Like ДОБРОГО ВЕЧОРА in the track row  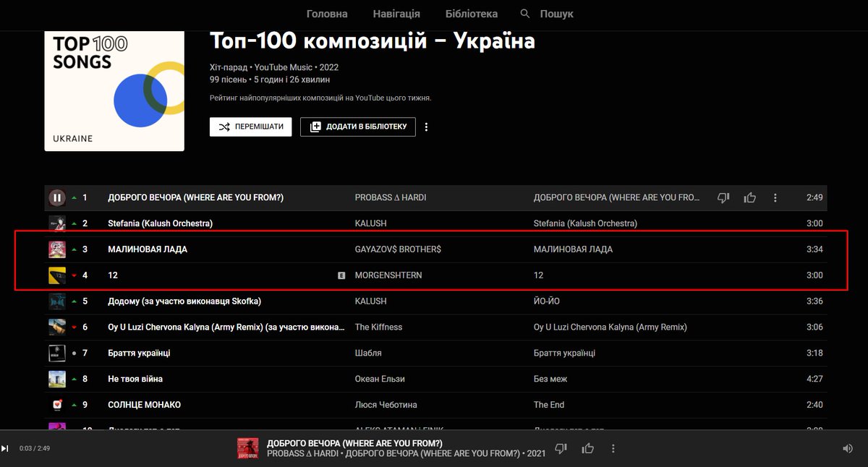(749, 197)
